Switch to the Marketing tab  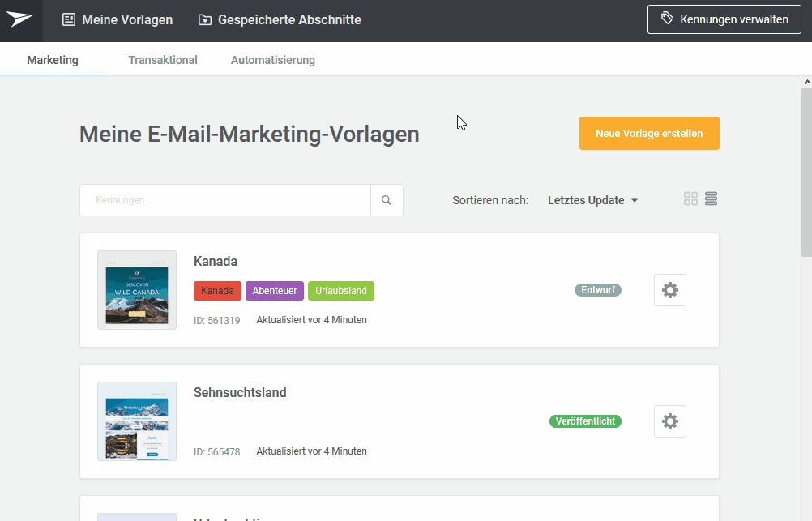53,60
